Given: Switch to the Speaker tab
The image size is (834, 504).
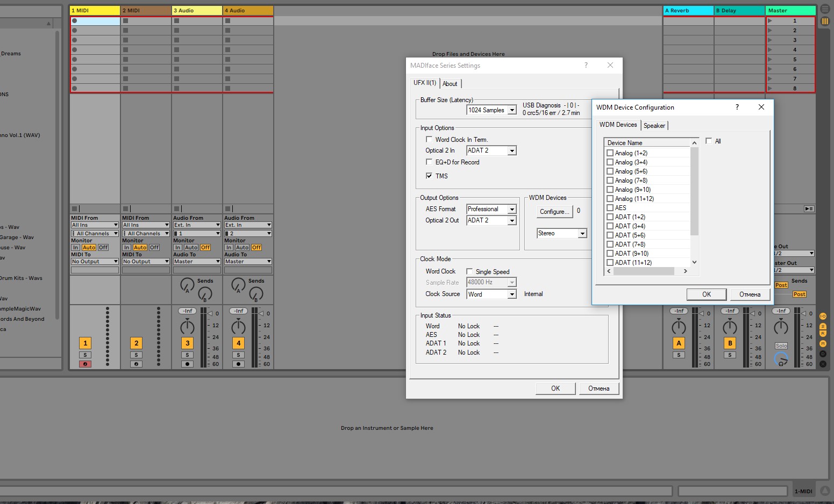Looking at the screenshot, I should click(654, 126).
